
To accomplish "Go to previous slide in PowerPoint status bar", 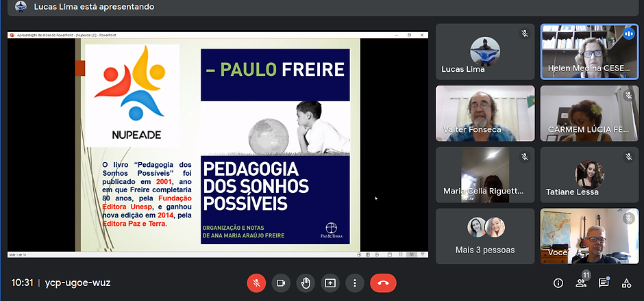I will pyautogui.click(x=359, y=254).
